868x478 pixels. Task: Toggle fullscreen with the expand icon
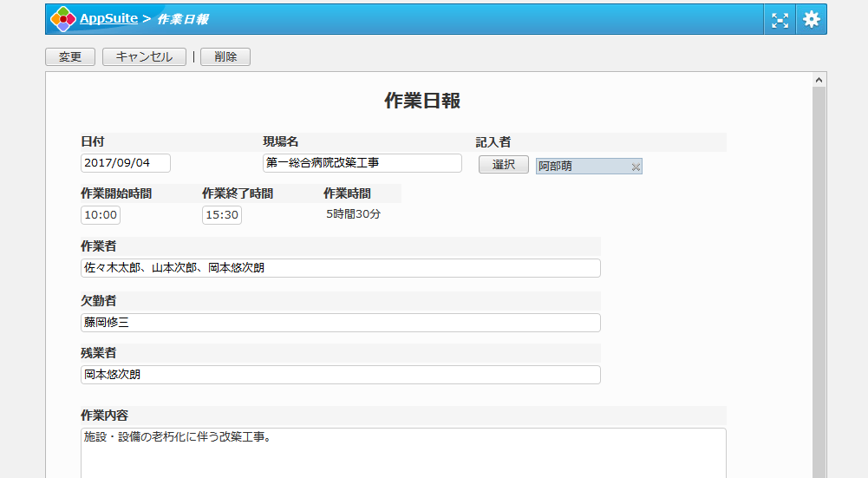click(x=780, y=19)
